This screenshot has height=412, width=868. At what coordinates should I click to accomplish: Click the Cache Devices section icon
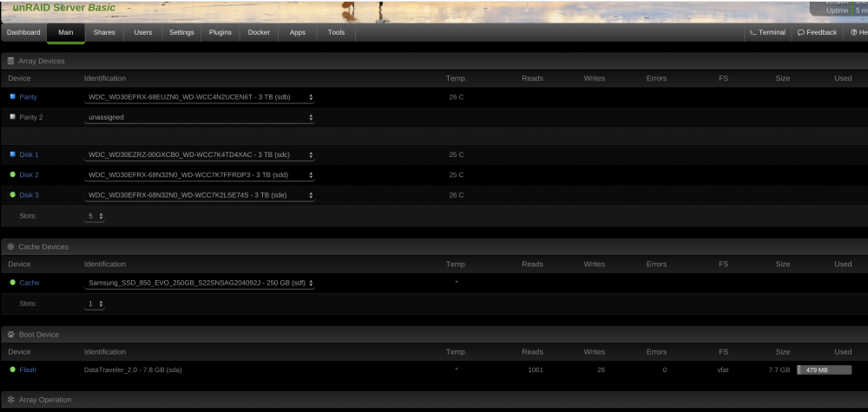tap(11, 246)
